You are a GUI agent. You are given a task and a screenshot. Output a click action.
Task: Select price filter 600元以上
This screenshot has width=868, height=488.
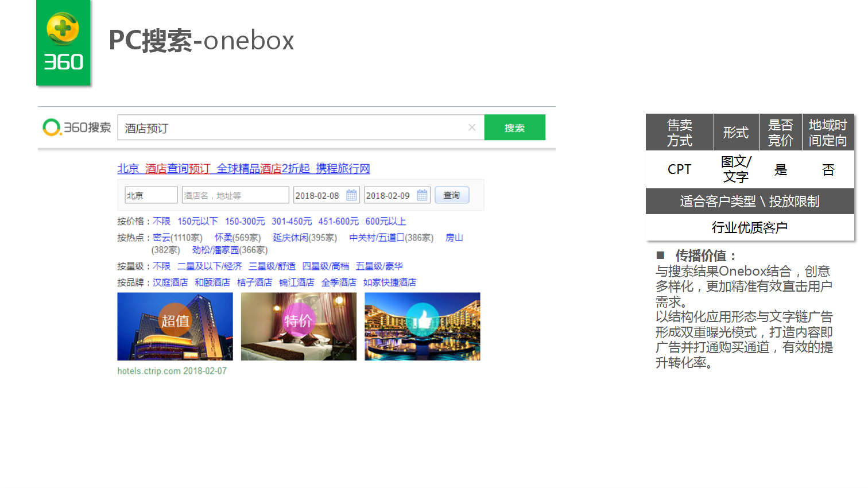[x=386, y=221]
